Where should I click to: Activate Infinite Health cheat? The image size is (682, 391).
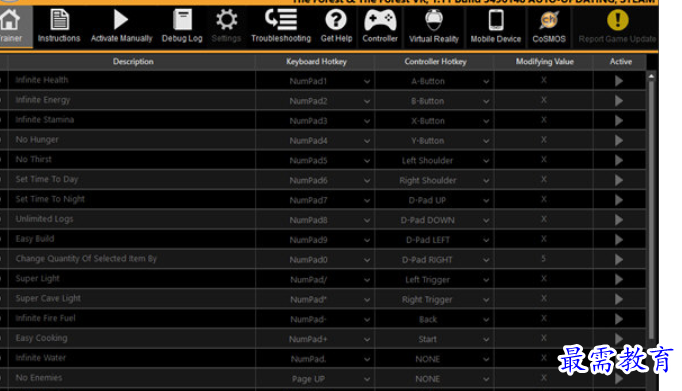tap(619, 81)
